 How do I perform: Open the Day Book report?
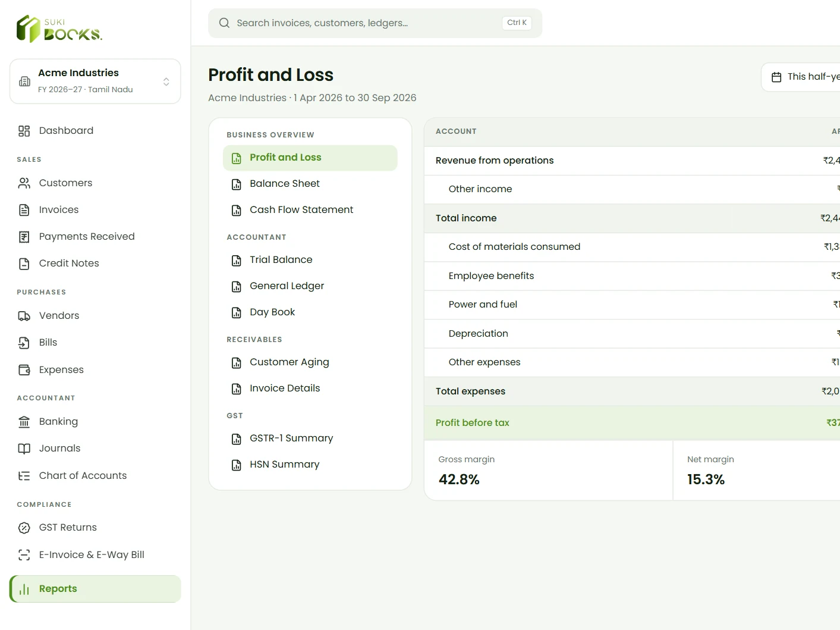(310, 312)
